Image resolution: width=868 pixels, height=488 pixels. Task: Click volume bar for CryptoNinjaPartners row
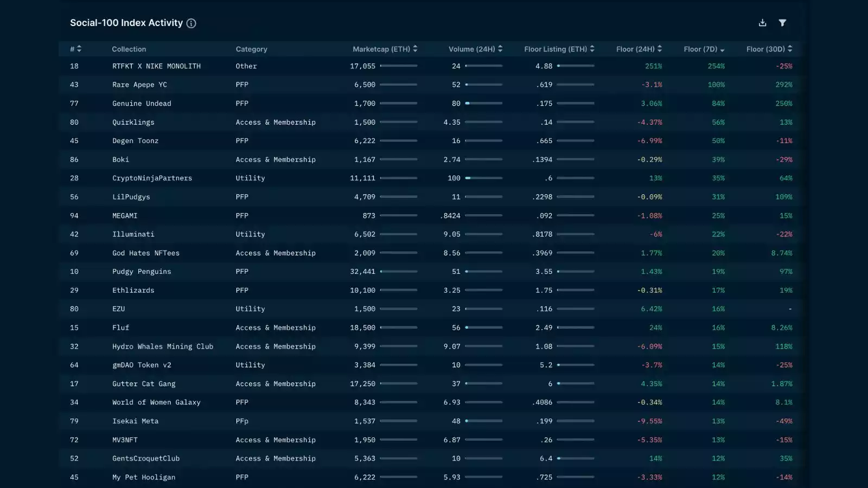coord(484,178)
